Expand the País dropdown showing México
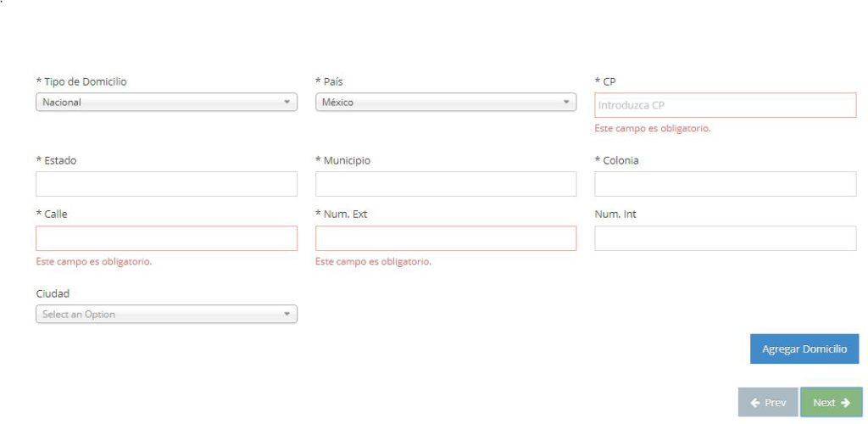The height and width of the screenshot is (424, 868). point(446,103)
